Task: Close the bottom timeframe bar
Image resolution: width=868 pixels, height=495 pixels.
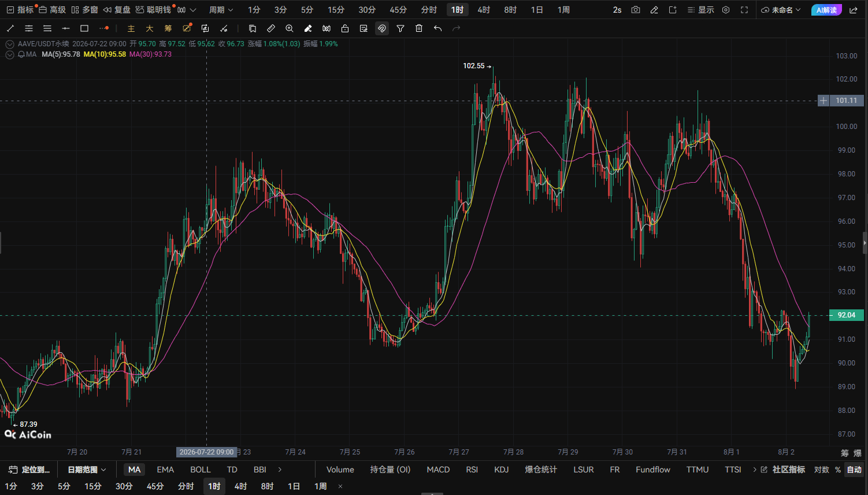Action: tap(340, 486)
